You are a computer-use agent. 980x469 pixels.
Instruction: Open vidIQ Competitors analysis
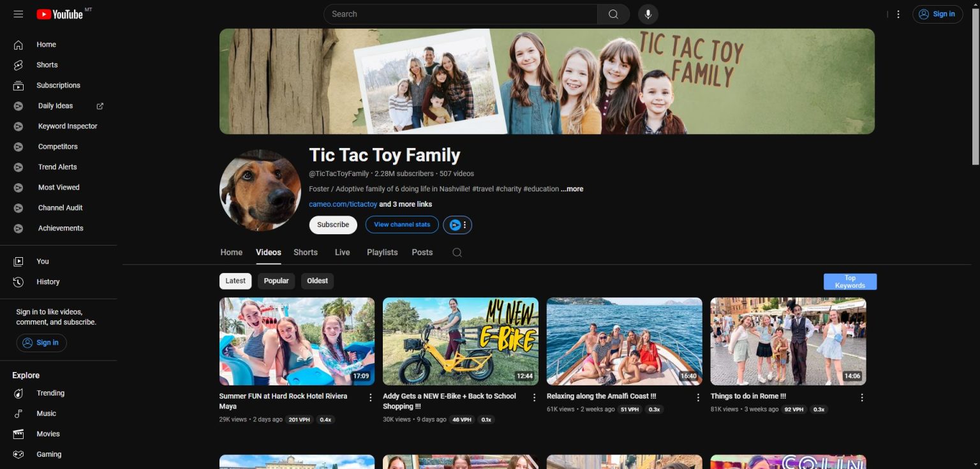(x=57, y=146)
